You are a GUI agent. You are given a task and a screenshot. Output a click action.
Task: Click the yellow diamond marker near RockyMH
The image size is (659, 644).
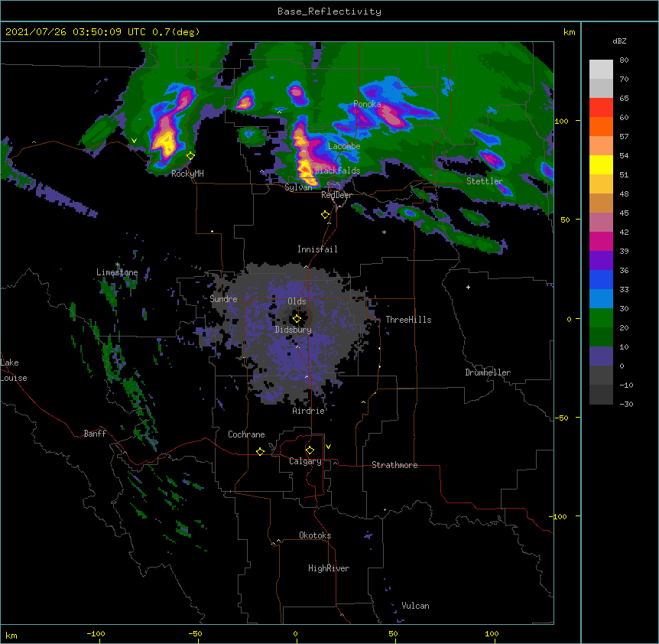[190, 156]
